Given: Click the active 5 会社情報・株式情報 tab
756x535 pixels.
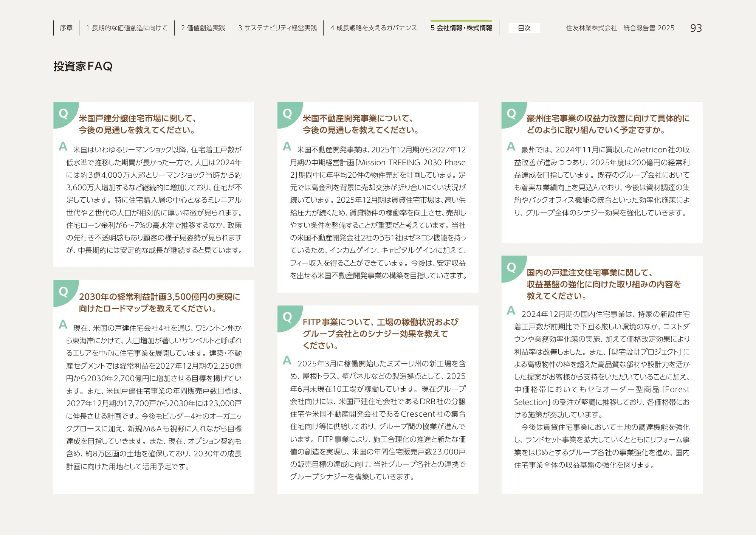Looking at the screenshot, I should point(461,28).
